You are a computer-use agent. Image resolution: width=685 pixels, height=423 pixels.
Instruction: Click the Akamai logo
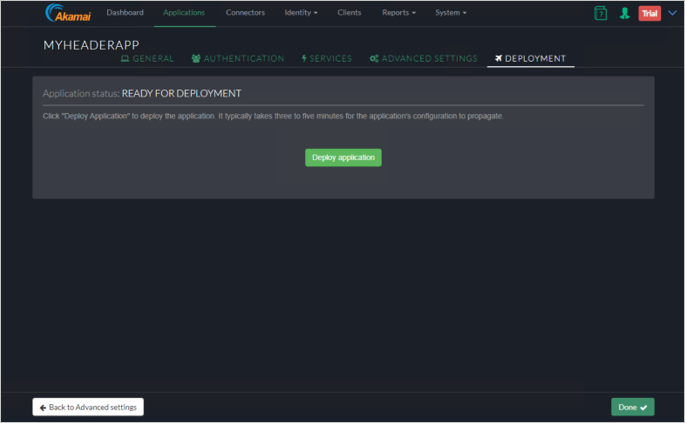[68, 13]
